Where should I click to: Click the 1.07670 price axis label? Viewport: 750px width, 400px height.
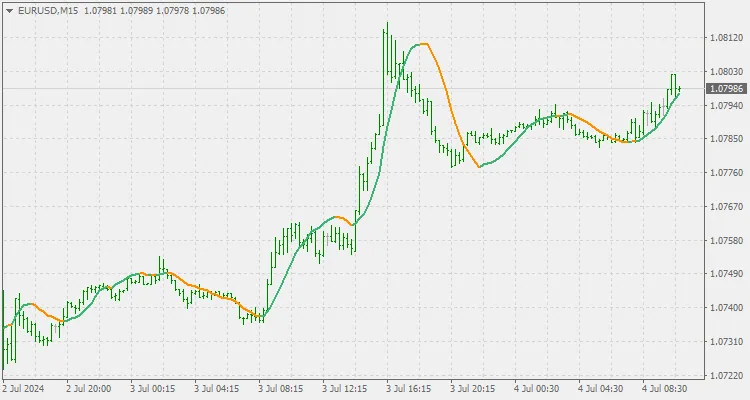(725, 207)
